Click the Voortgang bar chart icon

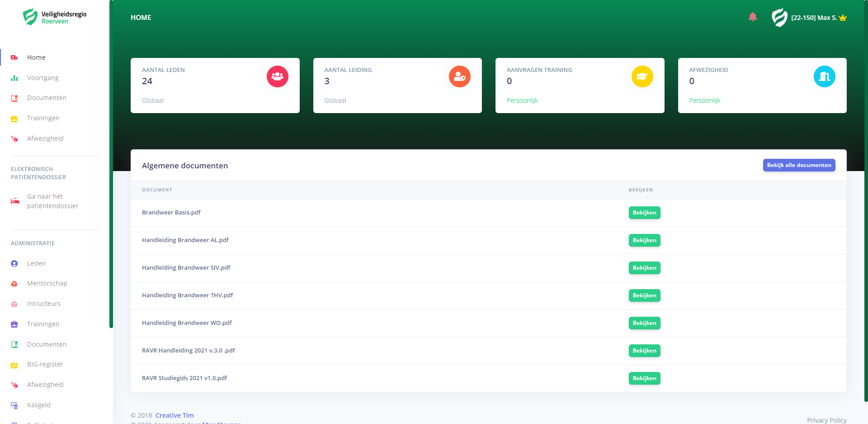tap(14, 78)
